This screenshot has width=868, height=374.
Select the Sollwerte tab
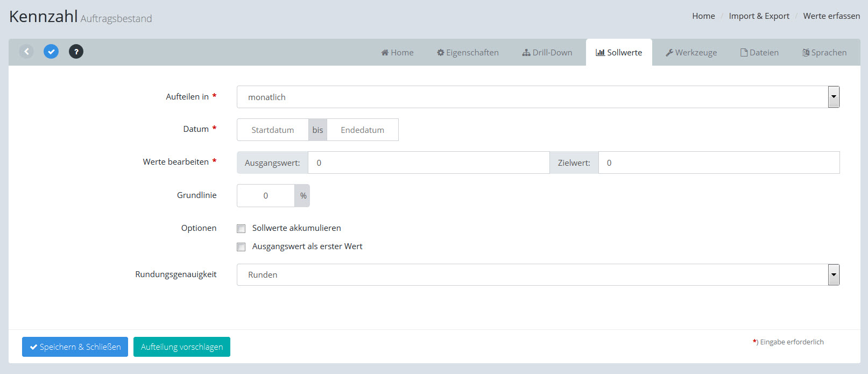pyautogui.click(x=619, y=53)
